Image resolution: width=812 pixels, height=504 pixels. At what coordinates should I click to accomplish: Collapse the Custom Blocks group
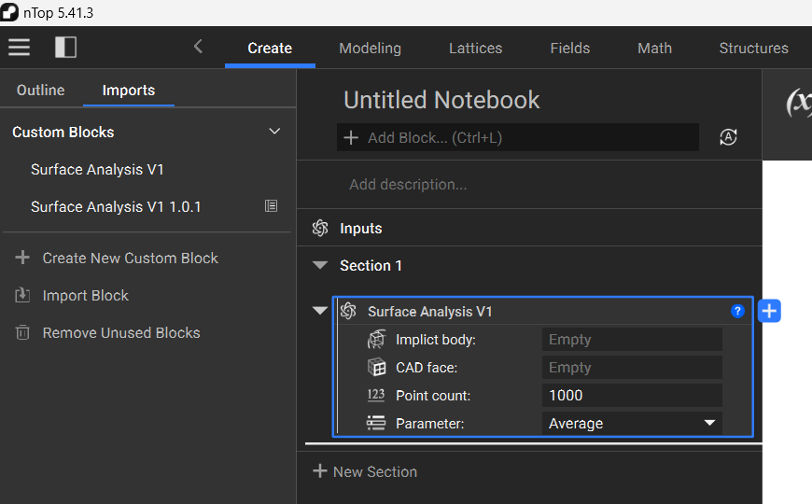pyautogui.click(x=274, y=131)
